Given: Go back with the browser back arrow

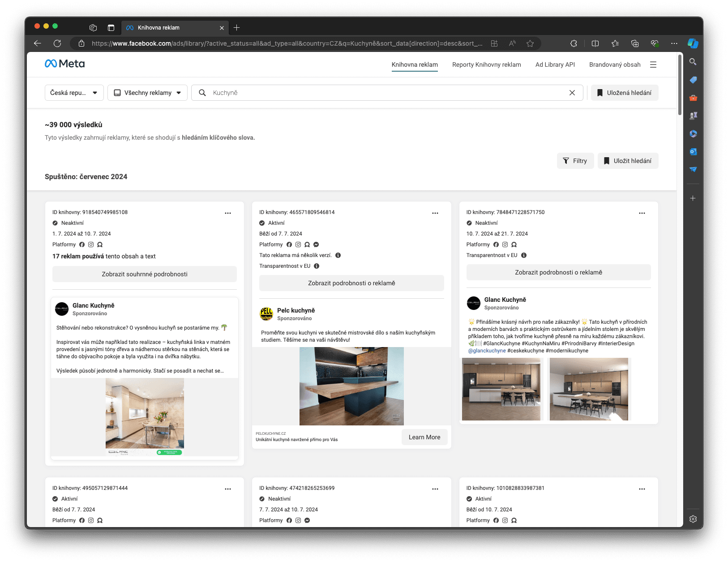Looking at the screenshot, I should 38,43.
